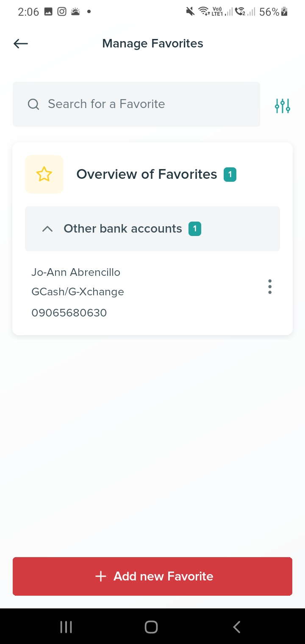Tap the Other bank accounts header
Image resolution: width=305 pixels, height=644 pixels.
pyautogui.click(x=123, y=229)
